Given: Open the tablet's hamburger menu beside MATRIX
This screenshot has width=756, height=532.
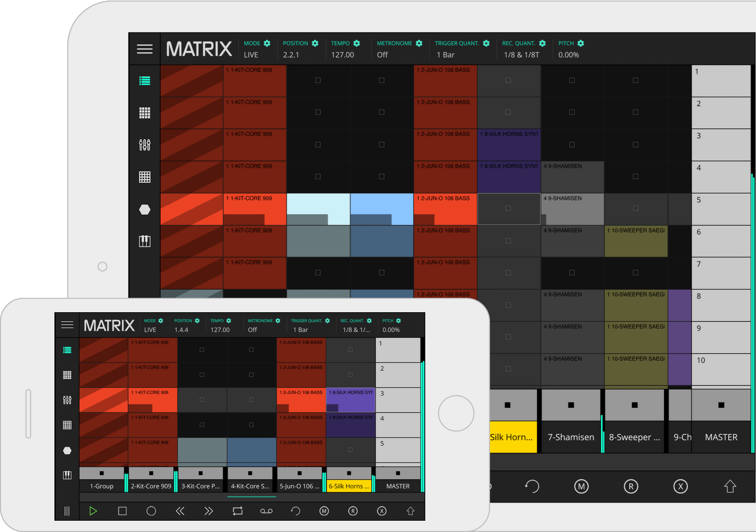Looking at the screenshot, I should (145, 49).
